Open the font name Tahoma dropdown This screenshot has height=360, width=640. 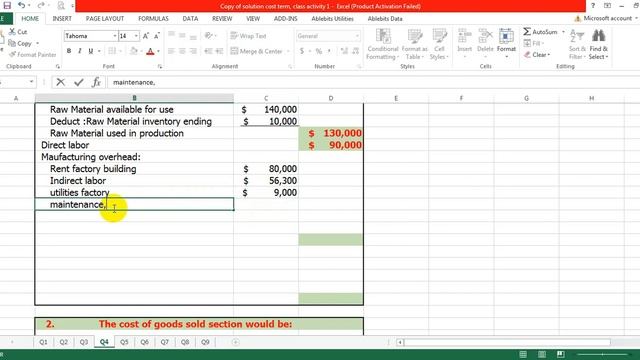tap(115, 36)
